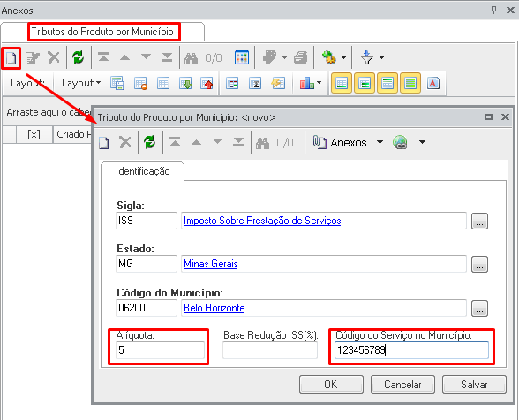
Task: Select the Tributos do Produto por Município tab
Action: point(102,32)
